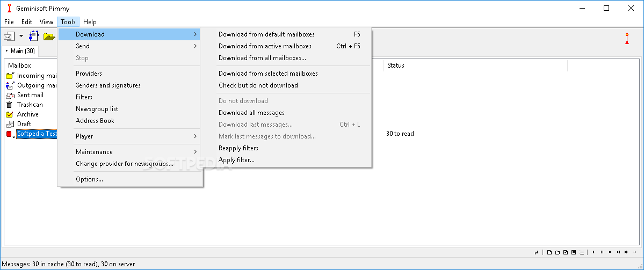Image resolution: width=644 pixels, height=270 pixels.
Task: Click the status bar message count text
Action: point(69,264)
